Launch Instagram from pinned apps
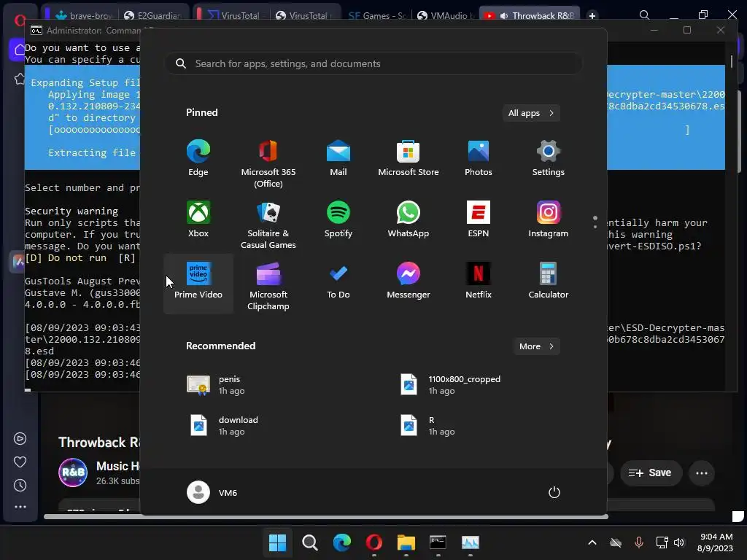Viewport: 747px width, 560px height. [549, 219]
